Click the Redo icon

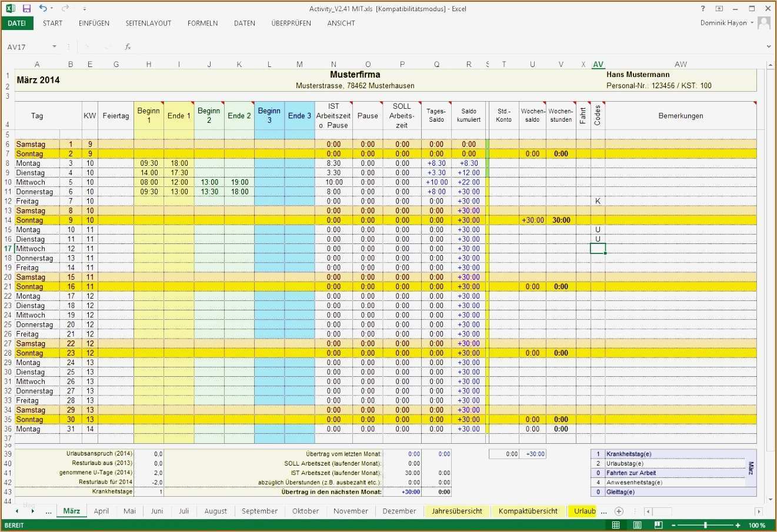(66, 8)
